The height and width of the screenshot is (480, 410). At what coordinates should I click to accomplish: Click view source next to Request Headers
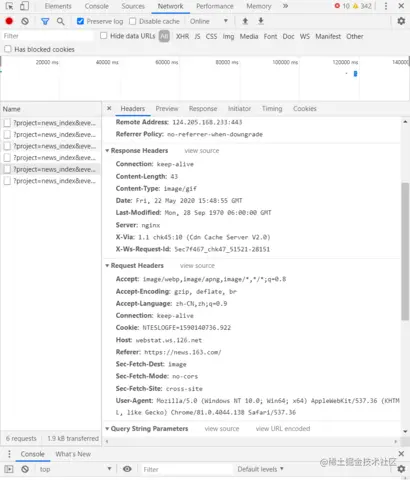[197, 266]
